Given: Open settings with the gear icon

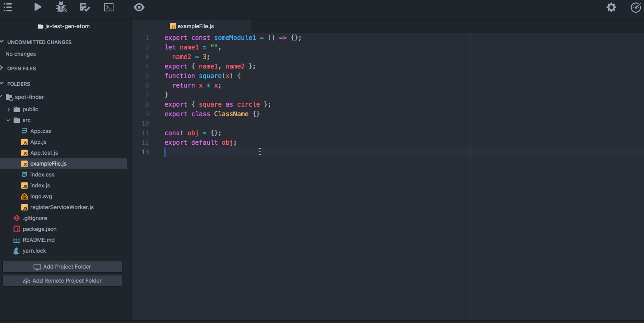Looking at the screenshot, I should 611,7.
